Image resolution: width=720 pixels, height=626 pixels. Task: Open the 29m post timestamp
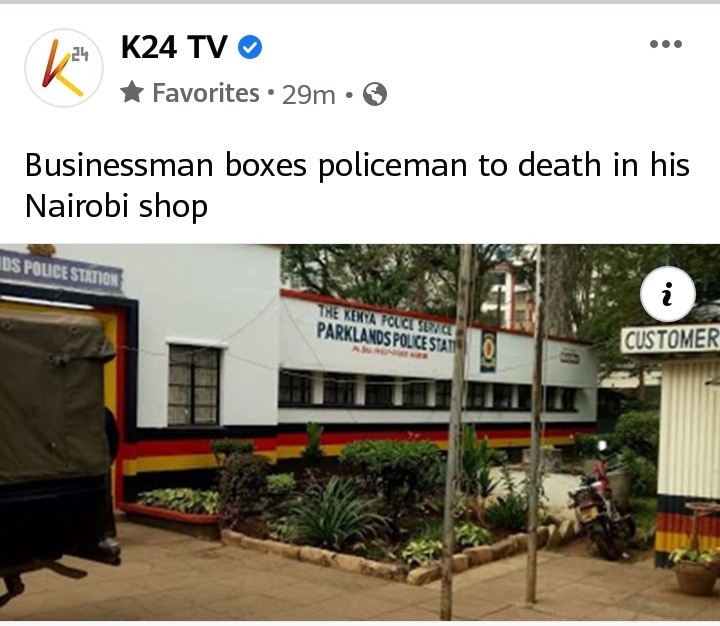click(x=309, y=95)
